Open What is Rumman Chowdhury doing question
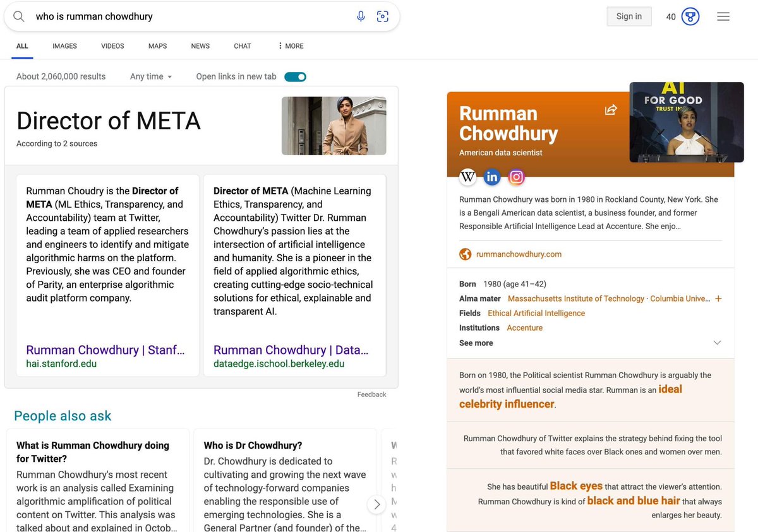Image resolution: width=758 pixels, height=532 pixels. click(x=93, y=452)
